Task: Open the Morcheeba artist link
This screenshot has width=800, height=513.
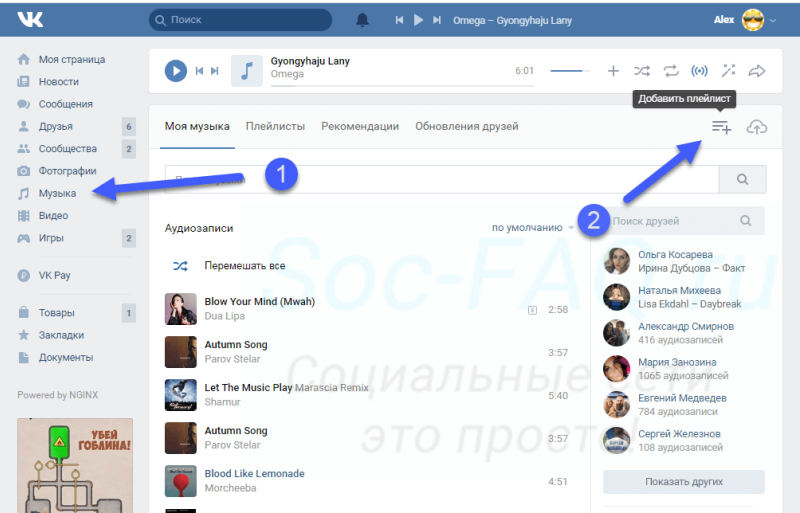Action: coord(230,488)
